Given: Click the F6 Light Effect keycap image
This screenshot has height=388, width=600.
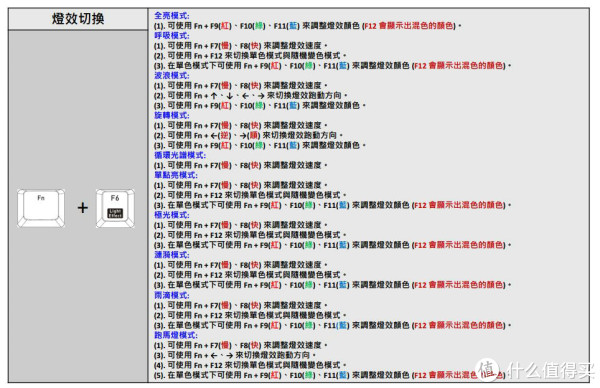Looking at the screenshot, I should pos(115,208).
